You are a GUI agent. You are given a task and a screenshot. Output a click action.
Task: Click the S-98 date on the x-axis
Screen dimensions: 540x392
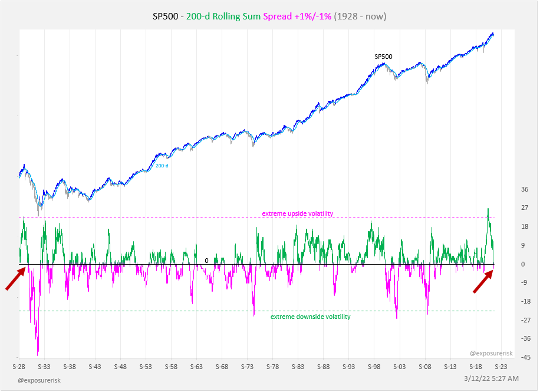pos(374,366)
